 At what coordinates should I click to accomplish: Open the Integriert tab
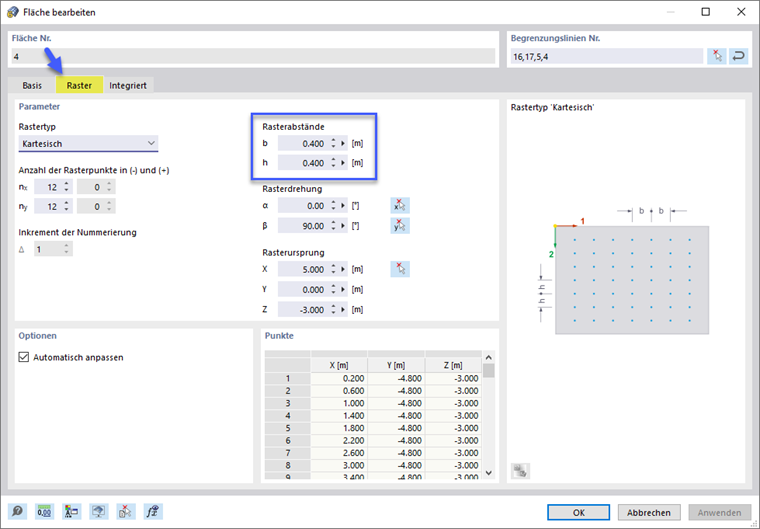(x=128, y=85)
